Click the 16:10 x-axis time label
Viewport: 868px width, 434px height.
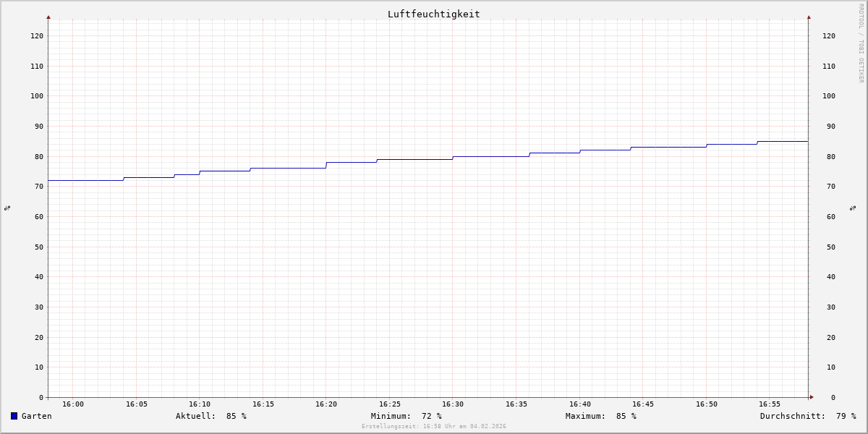click(200, 404)
